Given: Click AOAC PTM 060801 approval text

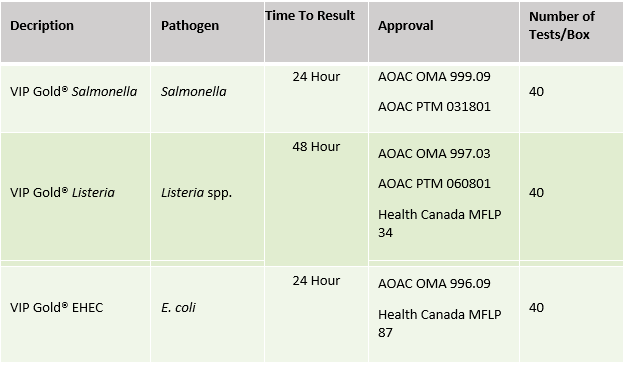Looking at the screenshot, I should point(434,184).
